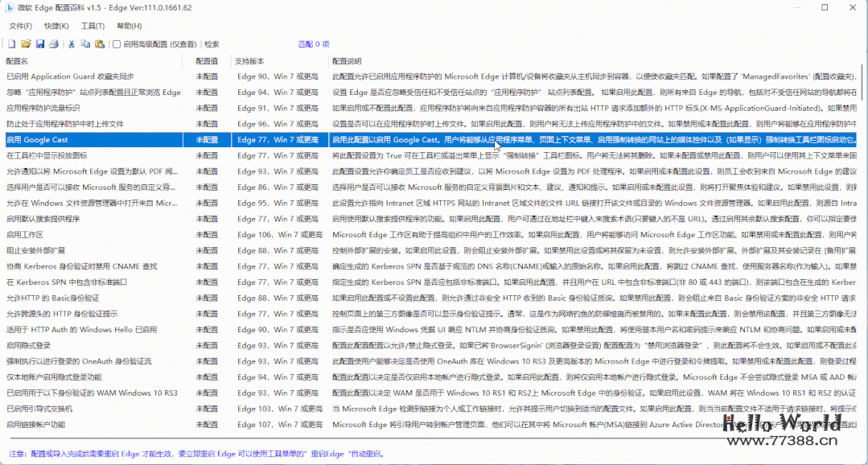Click the app icon in the title bar

pyautogui.click(x=8, y=7)
